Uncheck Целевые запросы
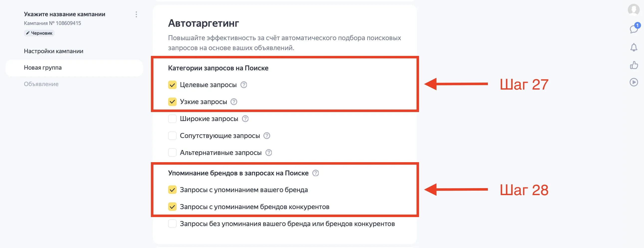644x248 pixels. point(172,85)
